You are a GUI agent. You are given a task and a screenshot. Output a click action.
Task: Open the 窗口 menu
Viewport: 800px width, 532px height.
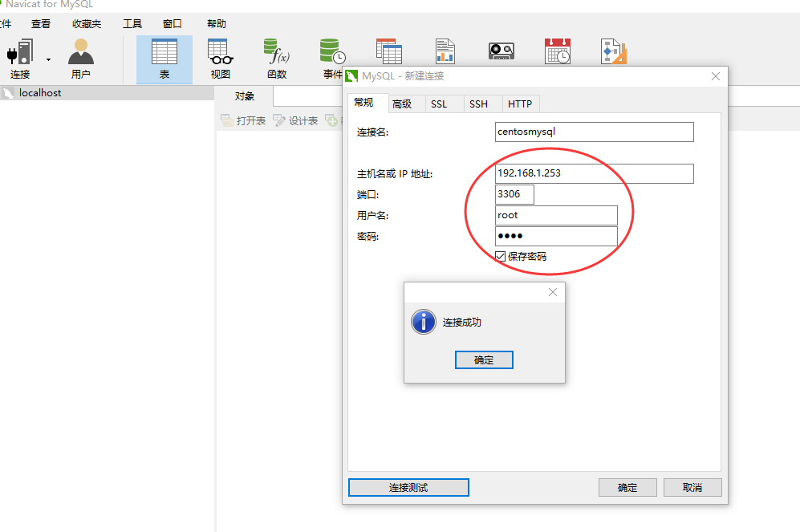tap(172, 24)
